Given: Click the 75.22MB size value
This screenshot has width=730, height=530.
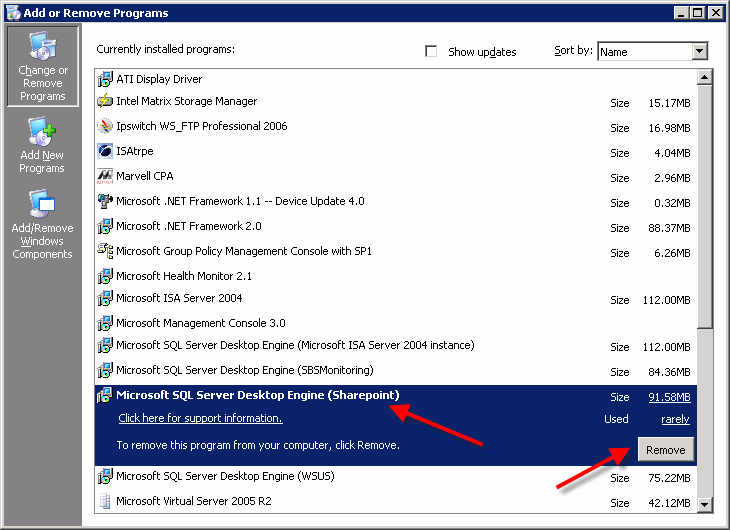Looking at the screenshot, I should 669,478.
